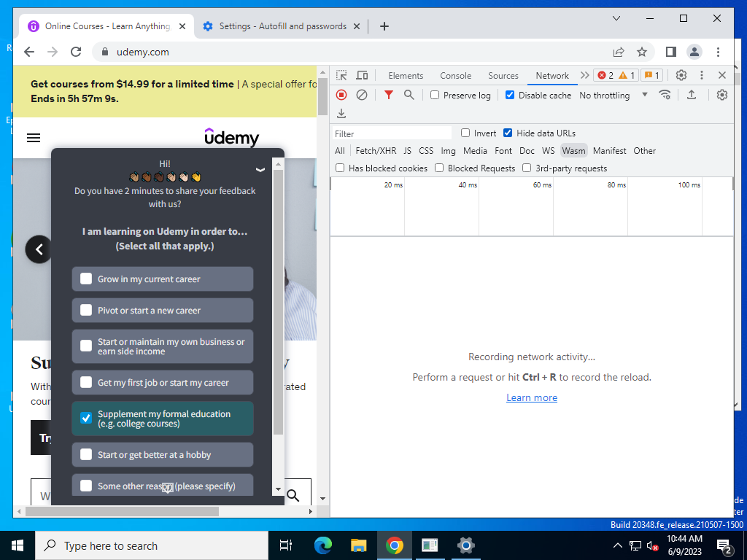Reload the udemy.com page
Image resolution: width=747 pixels, height=560 pixels.
pyautogui.click(x=76, y=52)
